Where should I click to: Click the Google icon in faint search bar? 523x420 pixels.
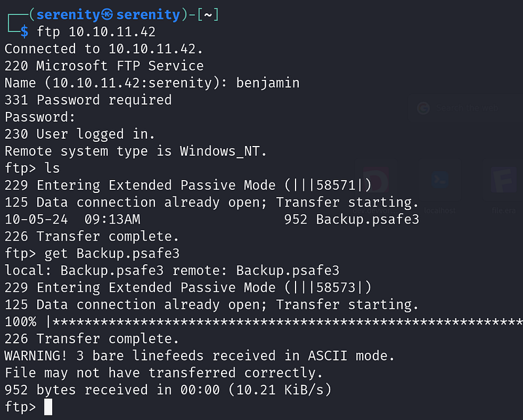click(423, 108)
